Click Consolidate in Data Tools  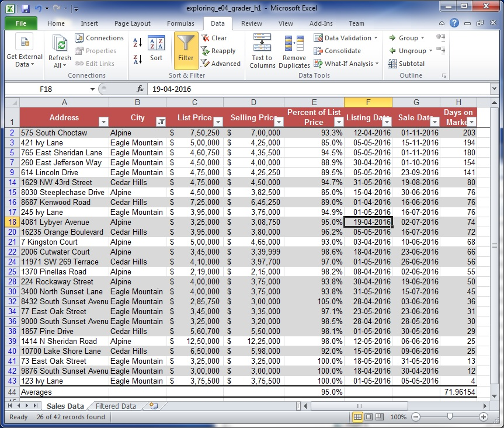pyautogui.click(x=337, y=51)
